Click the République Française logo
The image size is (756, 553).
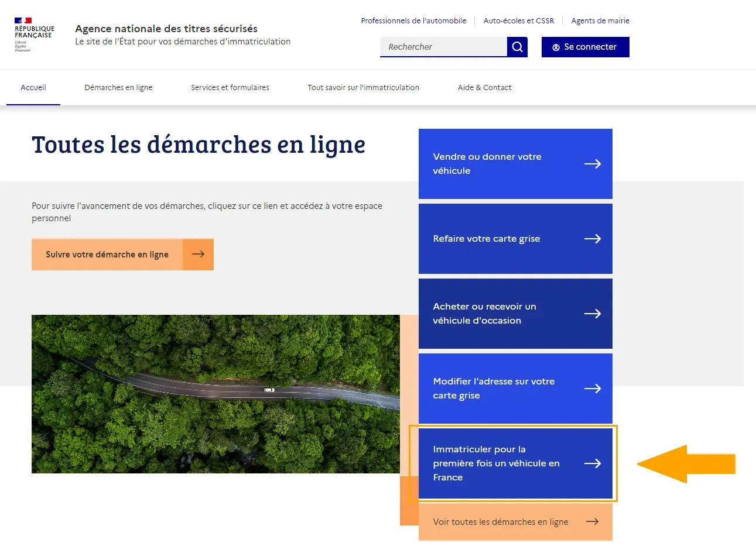(35, 35)
